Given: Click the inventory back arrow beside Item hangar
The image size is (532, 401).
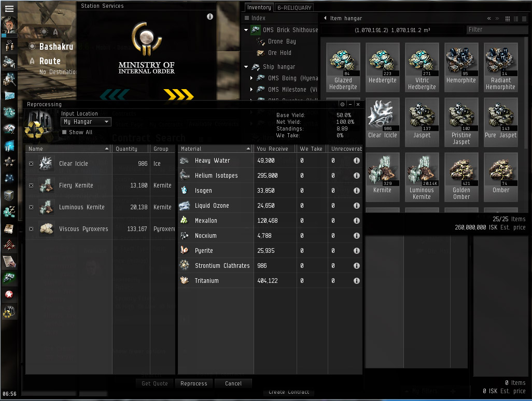Looking at the screenshot, I should click(325, 18).
